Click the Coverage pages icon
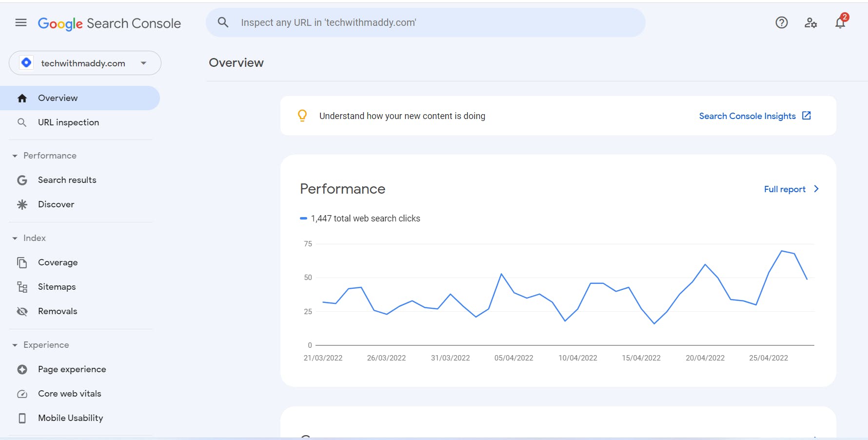868x440 pixels. tap(22, 262)
